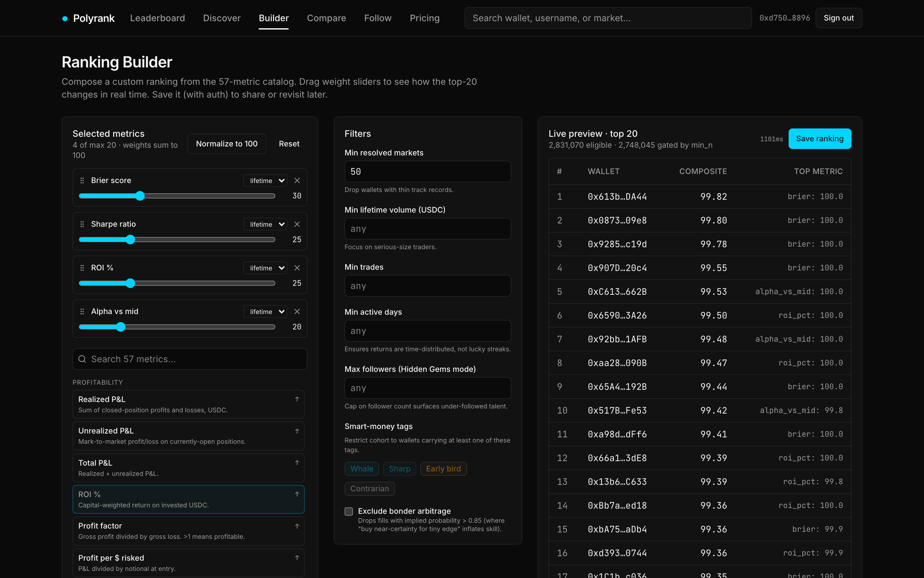Toggle the Sharp smart-money tag
924x578 pixels.
[x=399, y=469]
